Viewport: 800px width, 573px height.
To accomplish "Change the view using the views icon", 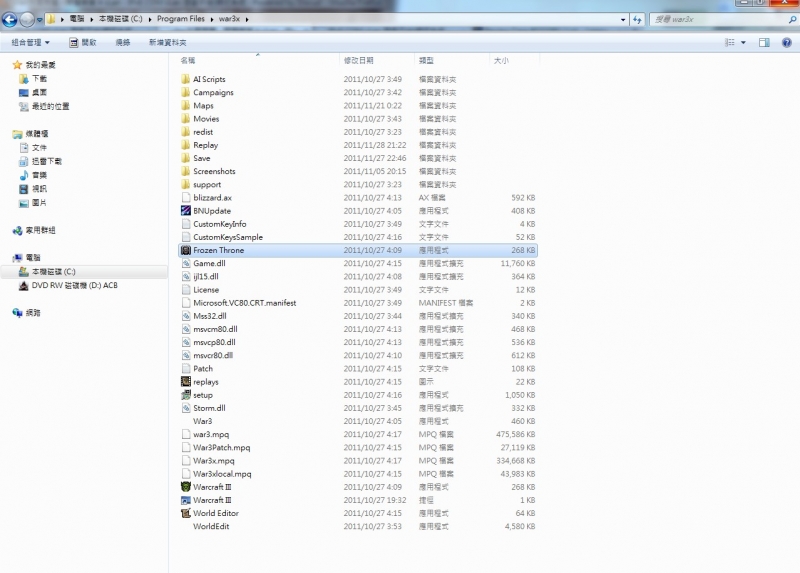I will pos(730,42).
